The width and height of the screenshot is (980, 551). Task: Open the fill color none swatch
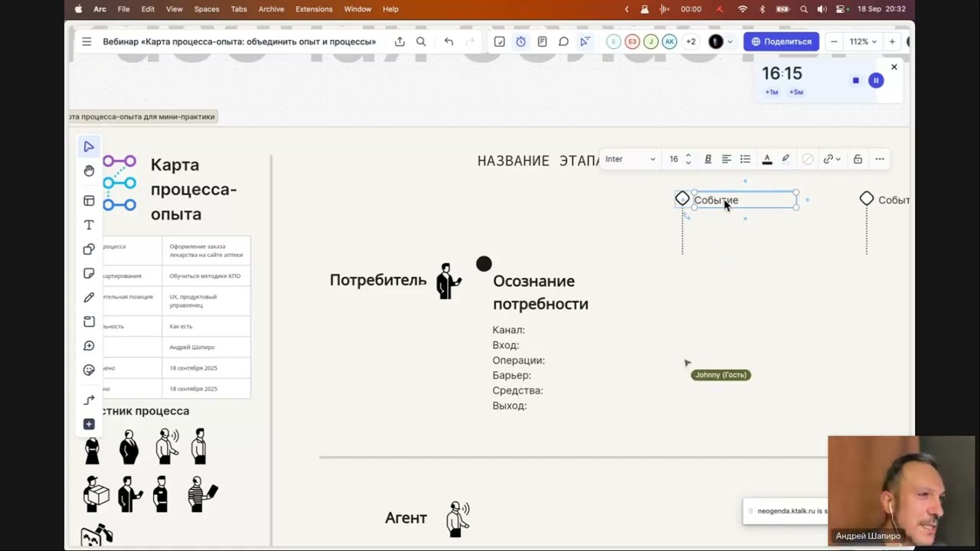click(808, 159)
